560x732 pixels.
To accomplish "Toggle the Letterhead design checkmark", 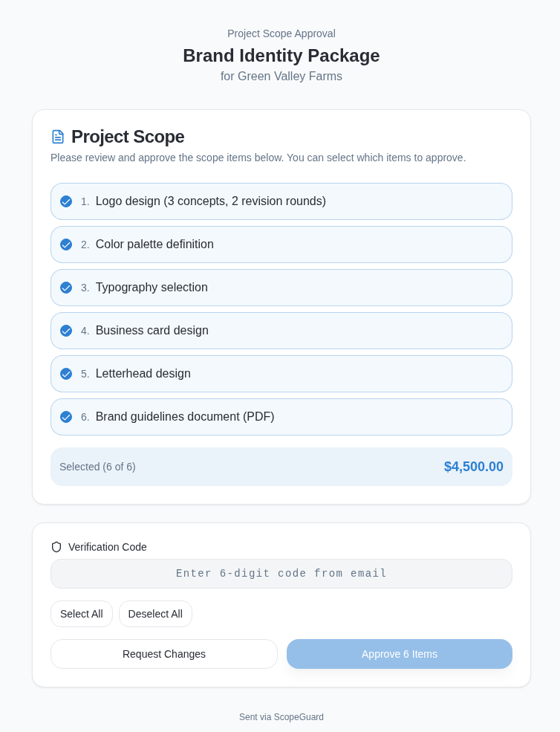I will tap(66, 374).
